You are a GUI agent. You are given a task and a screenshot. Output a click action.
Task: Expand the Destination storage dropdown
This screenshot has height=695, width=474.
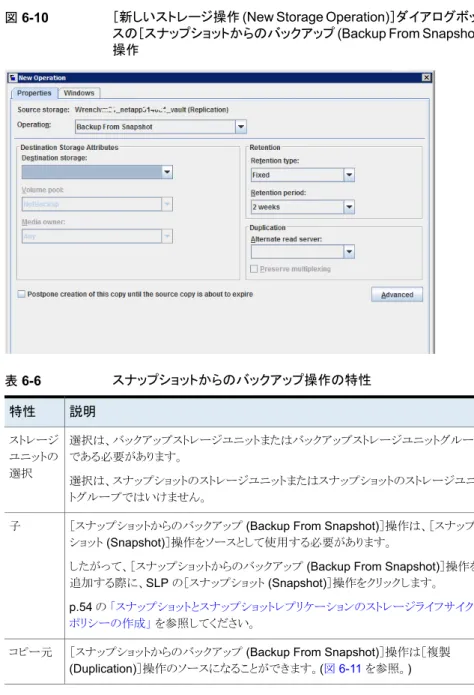pyautogui.click(x=167, y=172)
